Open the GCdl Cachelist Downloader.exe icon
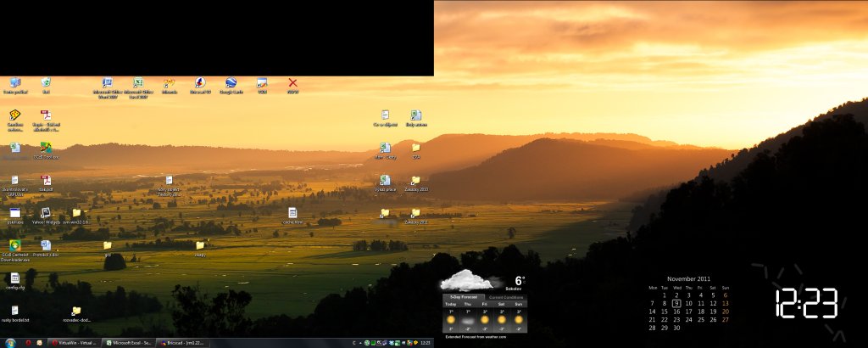The height and width of the screenshot is (348, 868). tap(15, 250)
